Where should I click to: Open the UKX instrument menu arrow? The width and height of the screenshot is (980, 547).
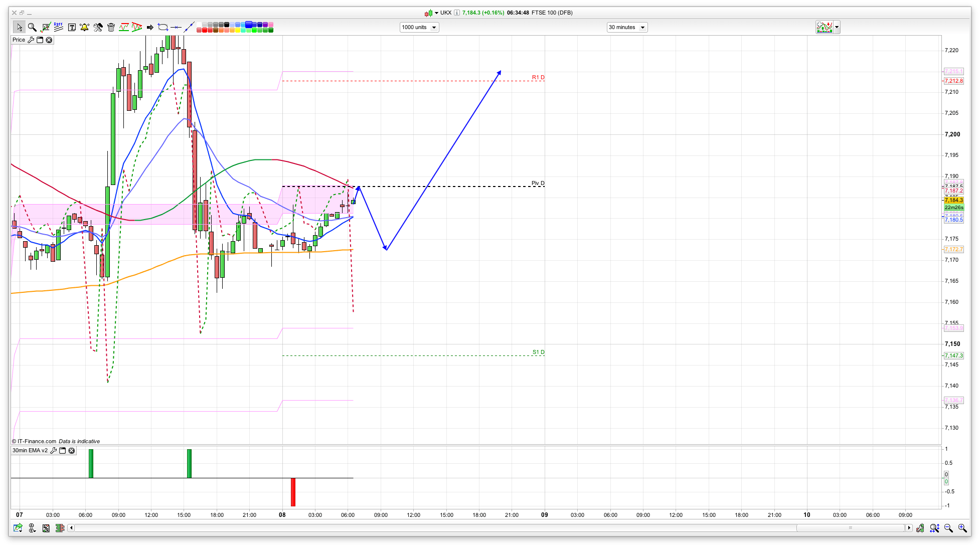pos(436,13)
